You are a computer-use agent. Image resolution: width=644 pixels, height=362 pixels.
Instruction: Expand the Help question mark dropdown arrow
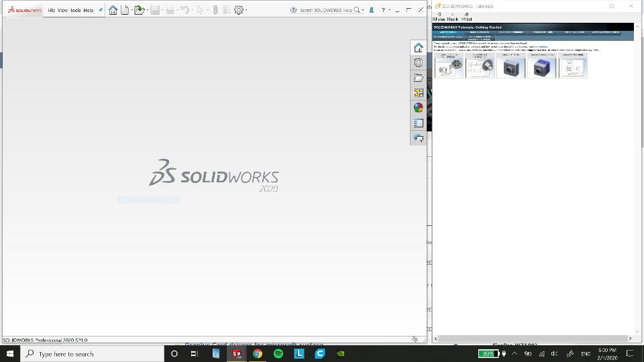point(389,10)
